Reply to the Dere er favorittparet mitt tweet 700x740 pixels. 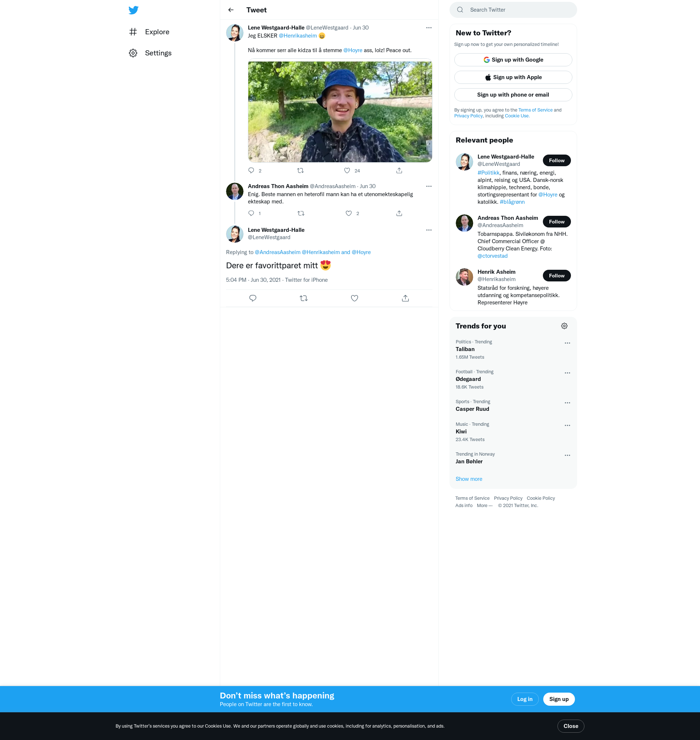point(253,298)
